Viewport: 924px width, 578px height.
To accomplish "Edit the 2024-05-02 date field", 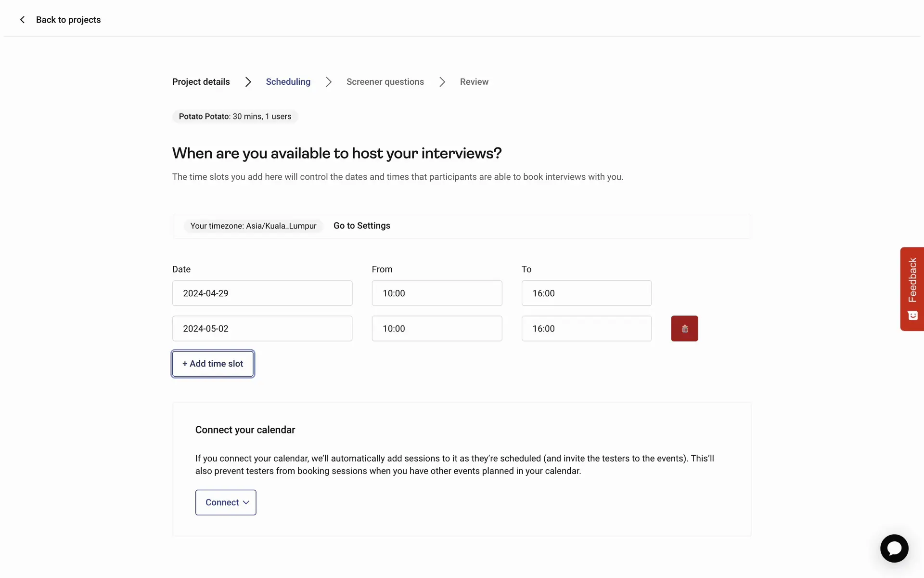I will [x=262, y=328].
